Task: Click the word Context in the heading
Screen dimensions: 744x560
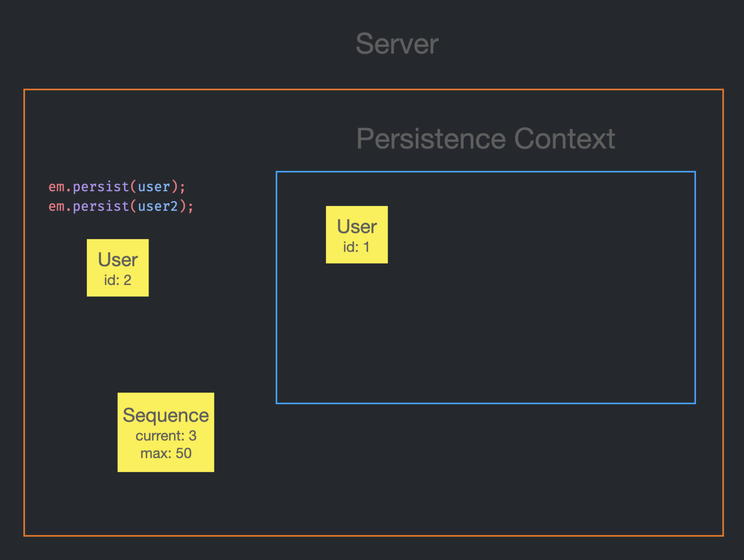Action: (564, 139)
